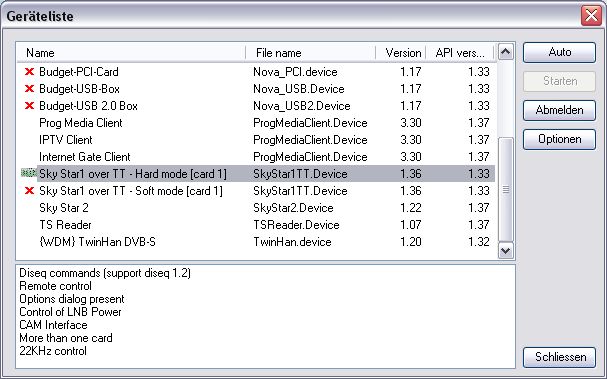Click the Version column header

click(x=401, y=53)
